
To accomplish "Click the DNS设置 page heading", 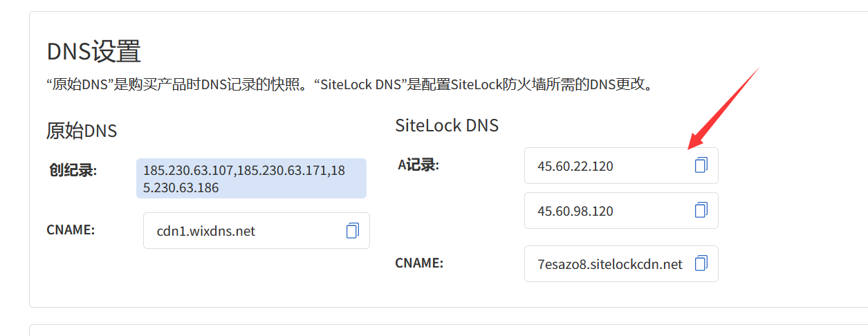I will tap(93, 52).
